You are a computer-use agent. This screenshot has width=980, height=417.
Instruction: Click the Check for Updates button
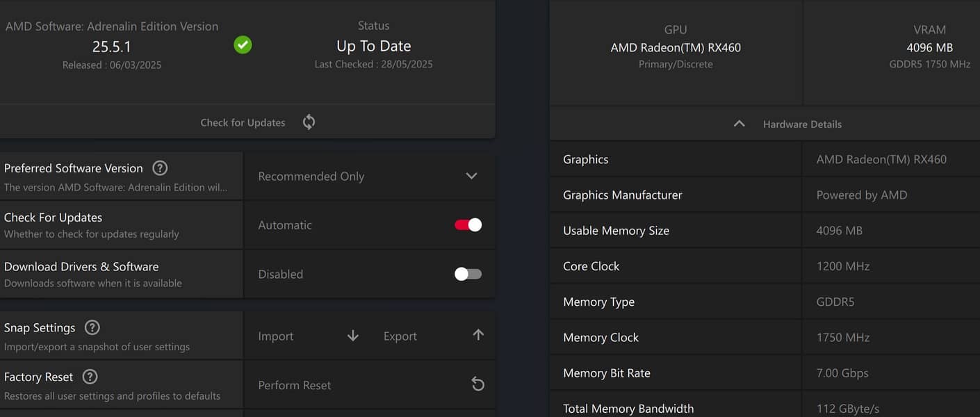(x=243, y=122)
